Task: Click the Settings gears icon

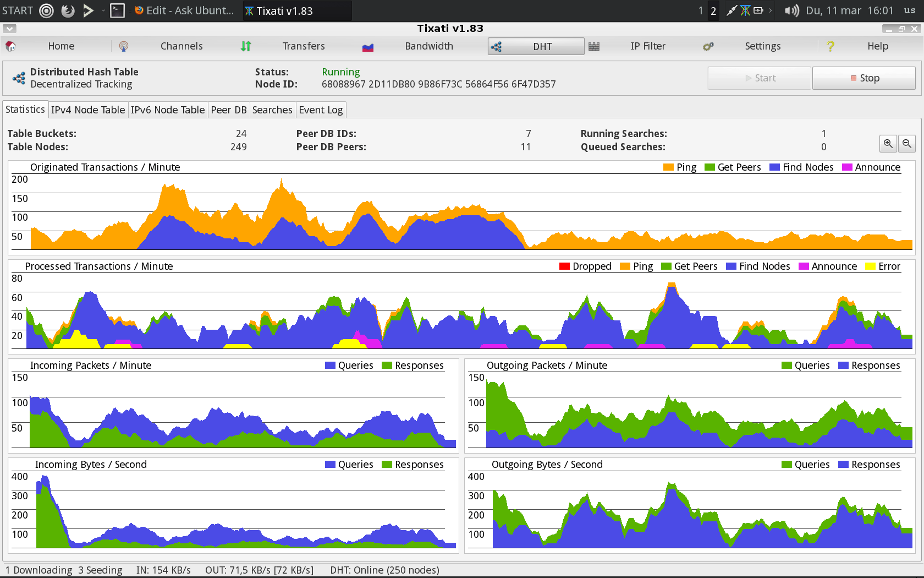Action: pyautogui.click(x=708, y=46)
